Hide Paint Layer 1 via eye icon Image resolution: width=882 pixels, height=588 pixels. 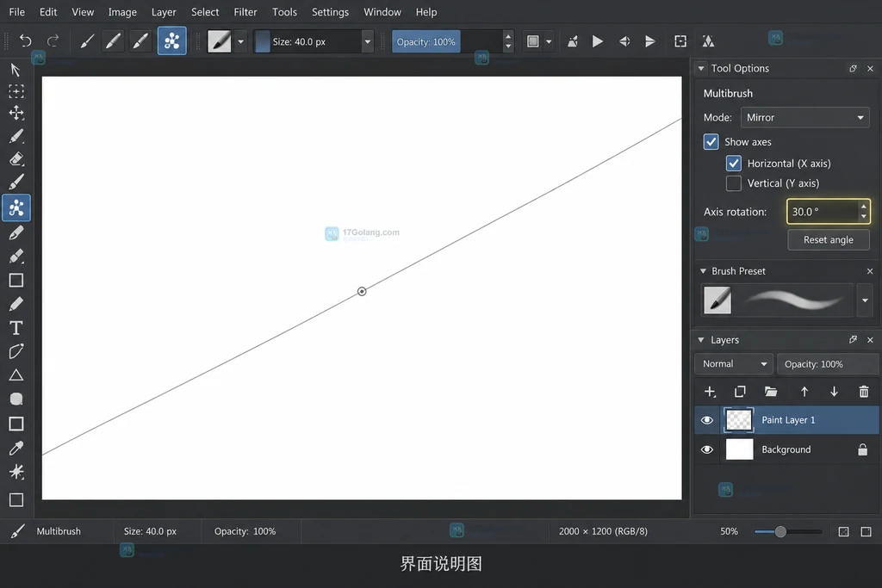point(707,420)
